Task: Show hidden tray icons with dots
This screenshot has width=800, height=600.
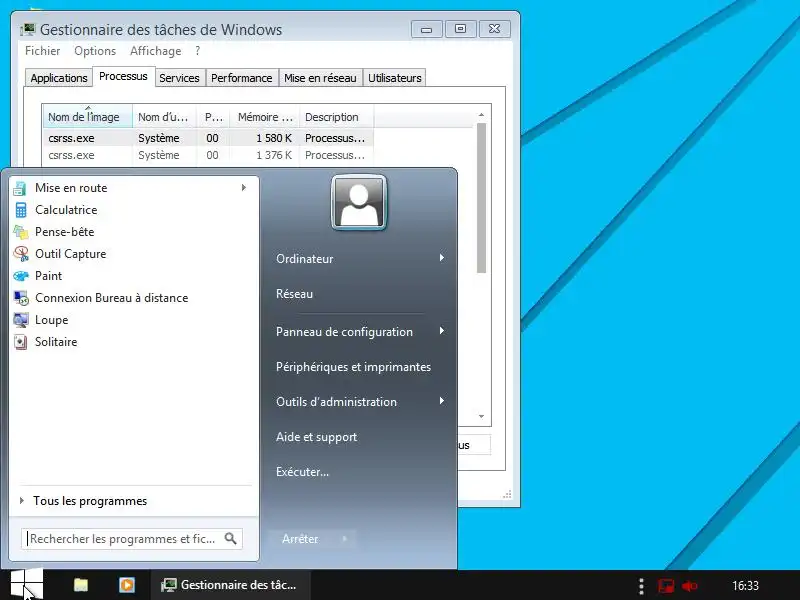Action: 641,586
